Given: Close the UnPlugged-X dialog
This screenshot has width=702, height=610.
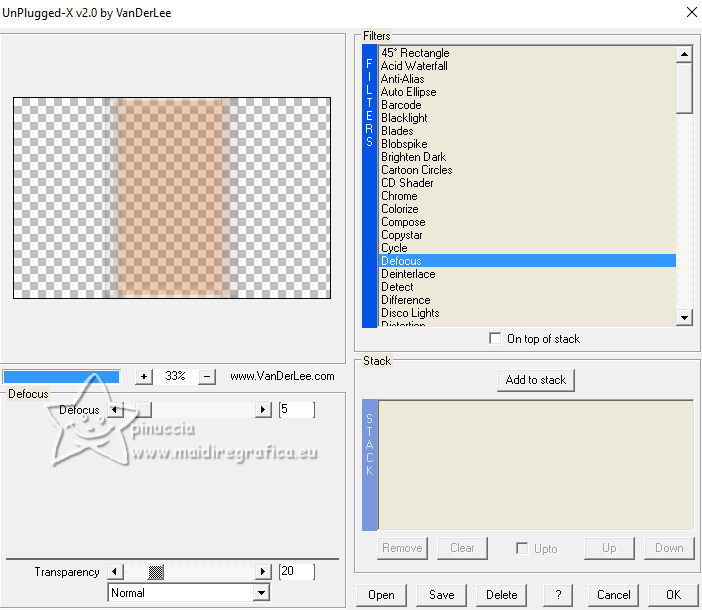Looking at the screenshot, I should 691,13.
